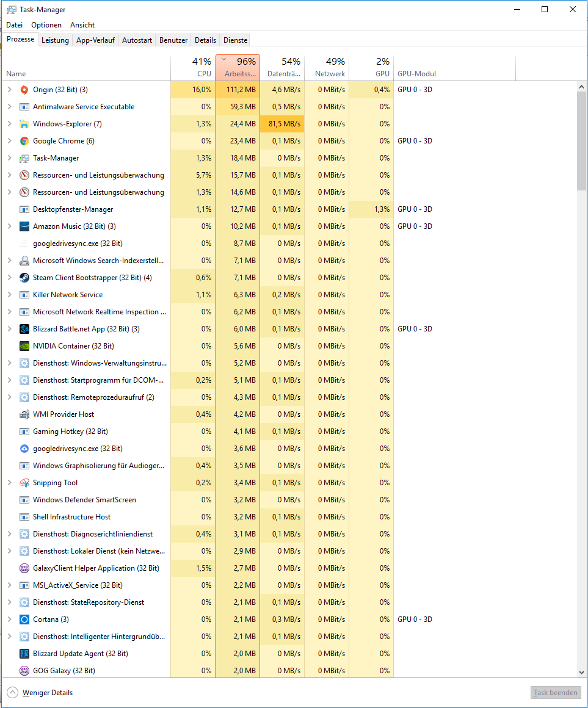
Task: Sort by the Arbeitsspeicher column header
Action: pyautogui.click(x=238, y=68)
